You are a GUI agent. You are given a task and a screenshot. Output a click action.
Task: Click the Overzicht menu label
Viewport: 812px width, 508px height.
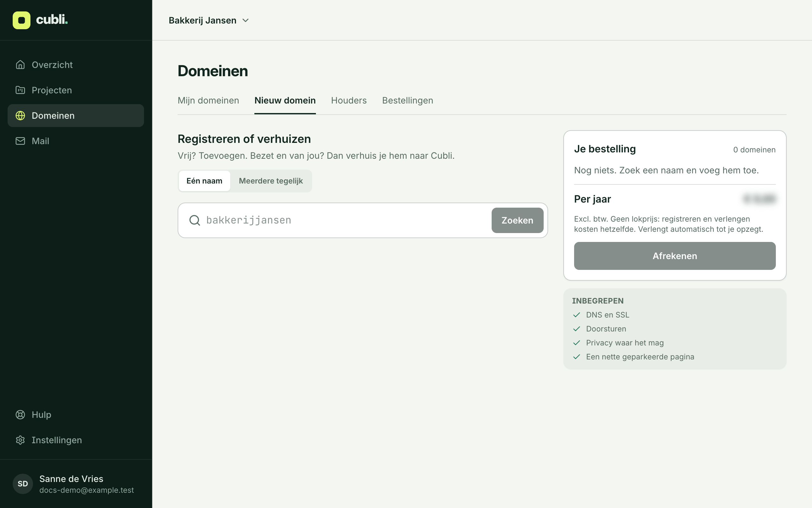pos(52,65)
